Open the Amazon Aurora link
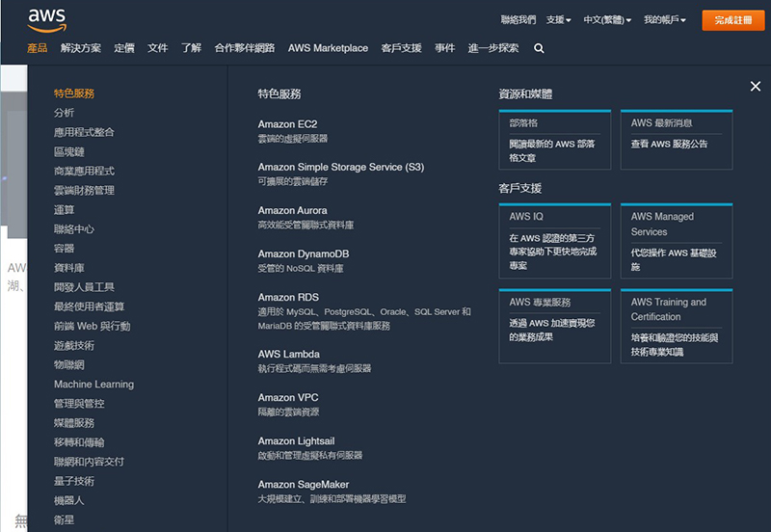The image size is (771, 532). (x=293, y=210)
